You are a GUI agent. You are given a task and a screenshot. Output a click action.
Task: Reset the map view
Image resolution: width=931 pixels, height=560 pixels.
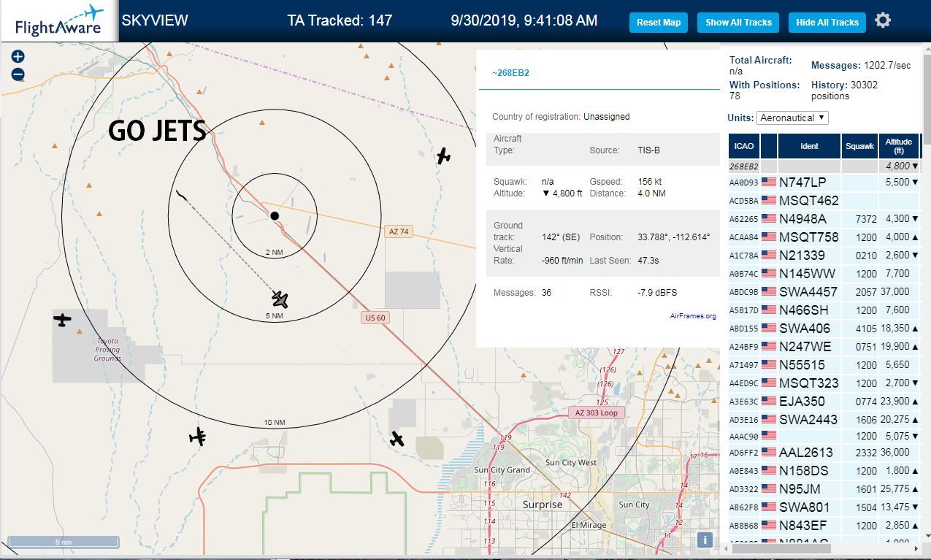(x=659, y=23)
